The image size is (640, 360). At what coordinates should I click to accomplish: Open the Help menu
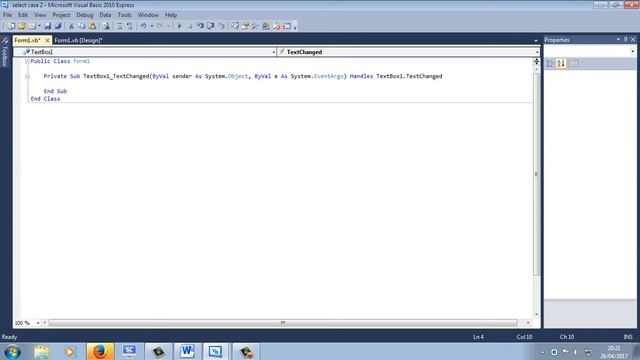tap(171, 15)
